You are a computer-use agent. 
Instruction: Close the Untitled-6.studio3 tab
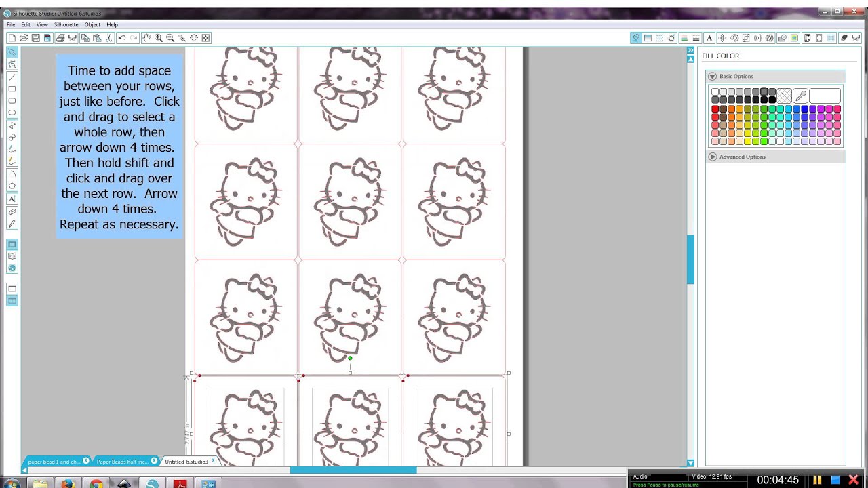213,460
